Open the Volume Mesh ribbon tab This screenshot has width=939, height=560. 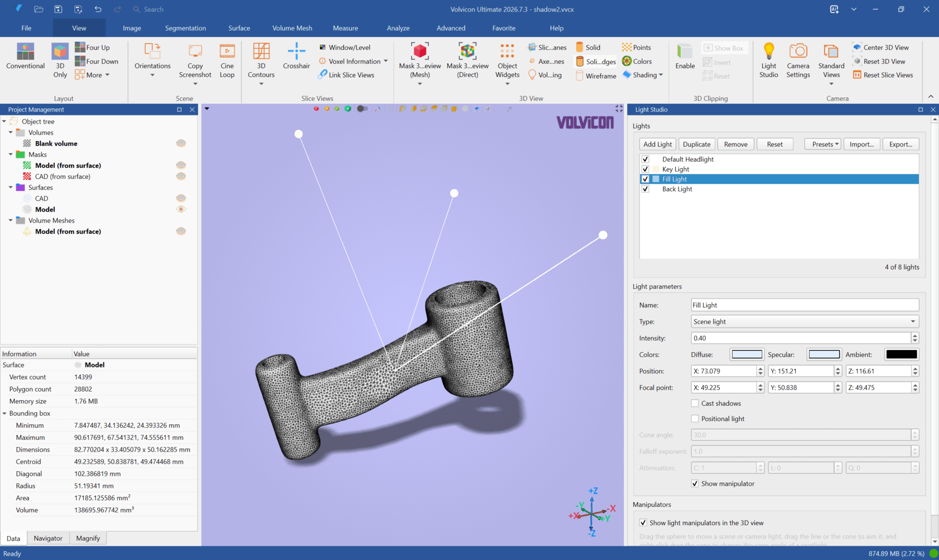[x=292, y=28]
